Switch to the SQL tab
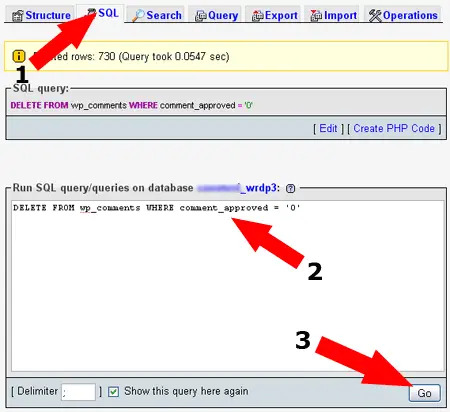 [x=100, y=14]
